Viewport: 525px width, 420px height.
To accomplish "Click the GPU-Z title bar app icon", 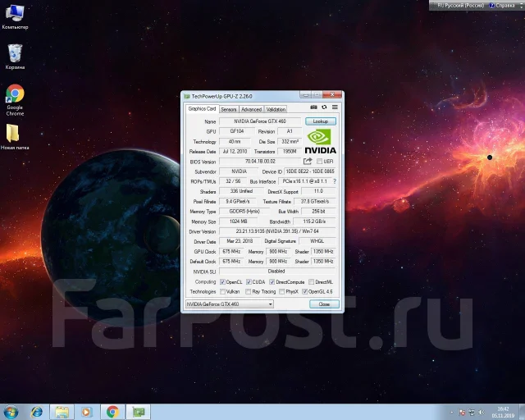I will click(x=187, y=97).
